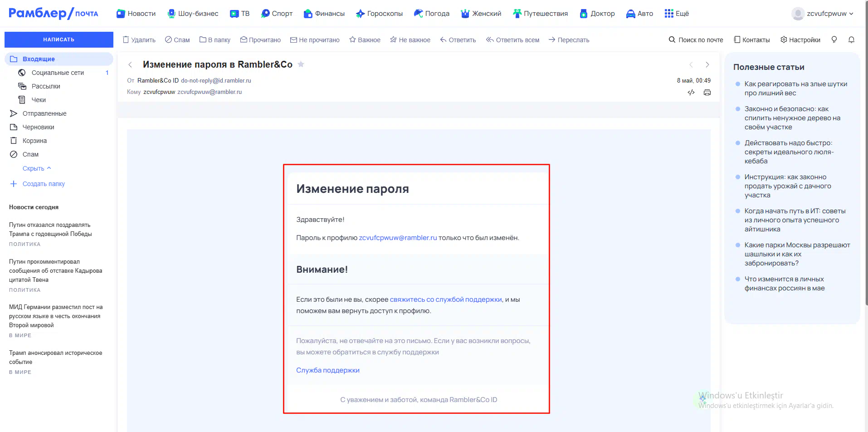868x432 pixels.
Task: Open Путешествия section
Action: click(x=540, y=14)
